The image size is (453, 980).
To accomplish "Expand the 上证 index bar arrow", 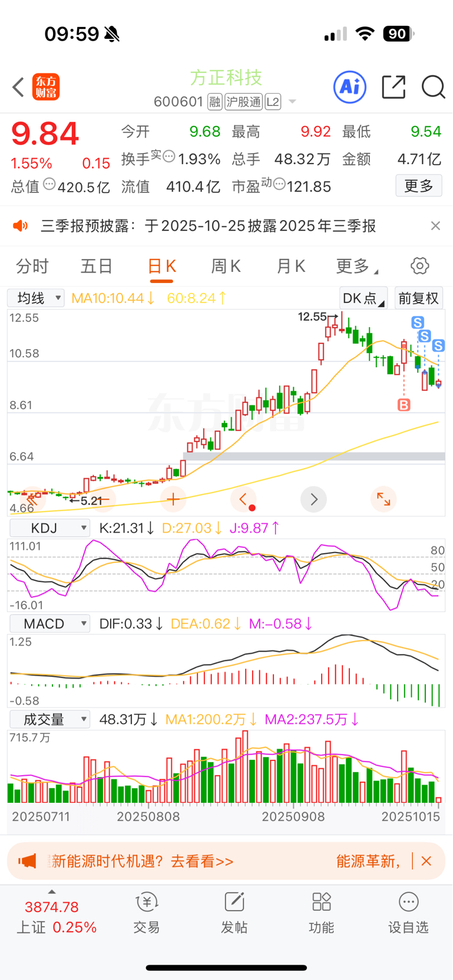I will pos(52,892).
